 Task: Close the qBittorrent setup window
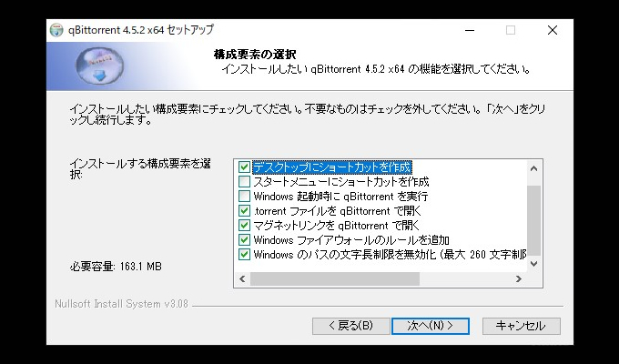(x=553, y=30)
